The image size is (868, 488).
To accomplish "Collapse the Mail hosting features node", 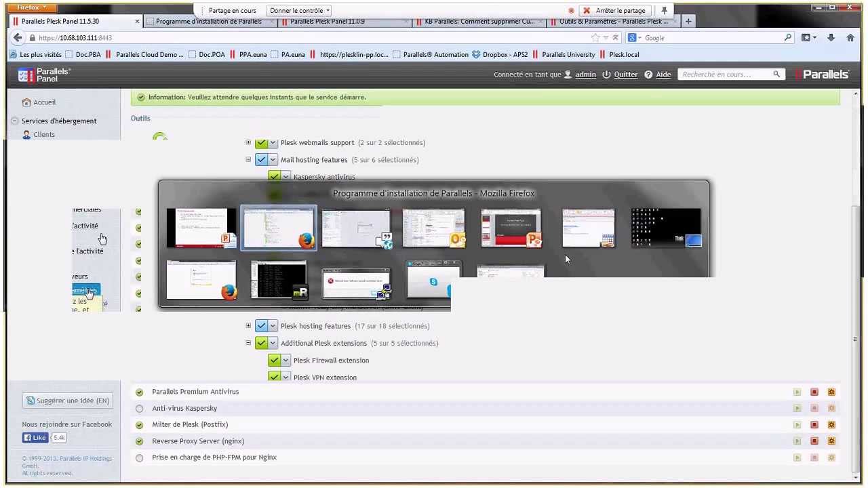I will (248, 160).
